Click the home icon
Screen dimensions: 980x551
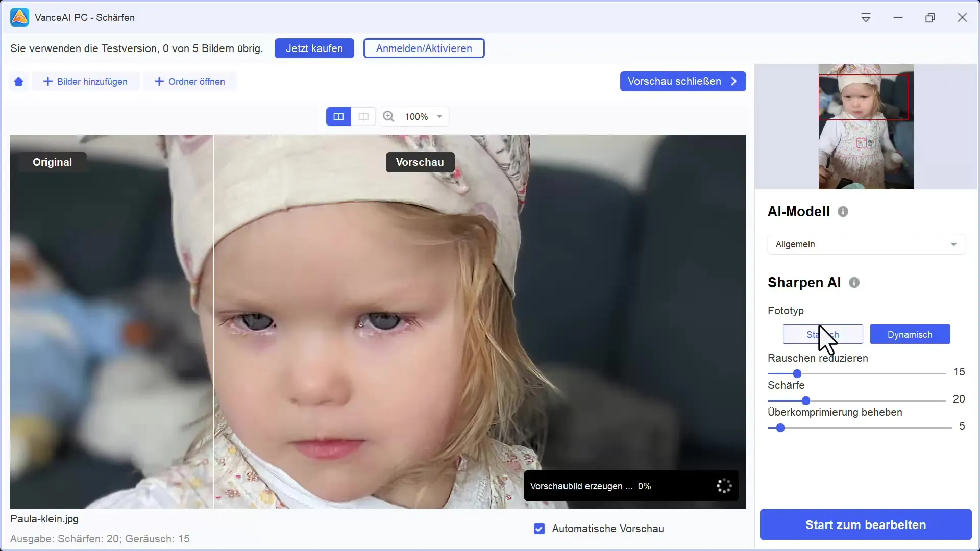click(19, 82)
